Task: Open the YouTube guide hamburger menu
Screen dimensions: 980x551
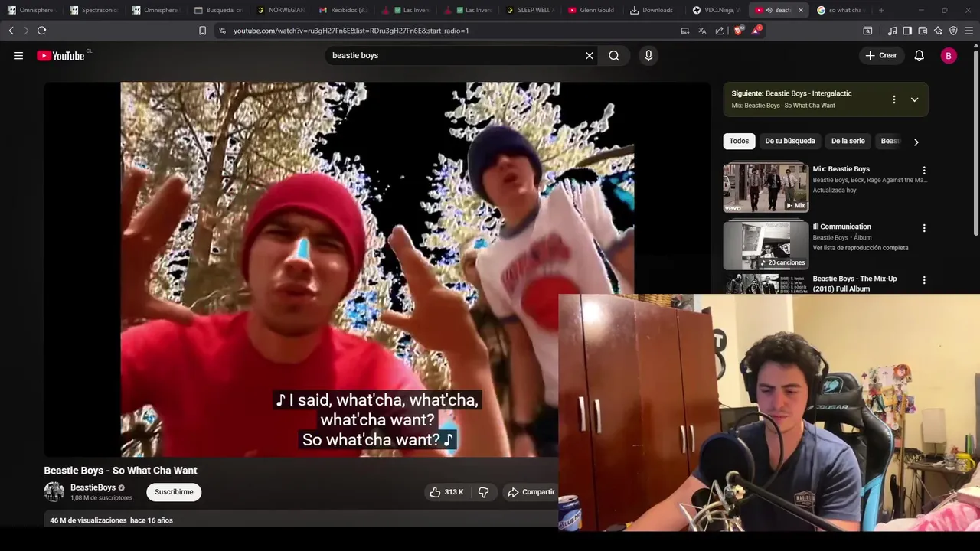Action: coord(18,55)
